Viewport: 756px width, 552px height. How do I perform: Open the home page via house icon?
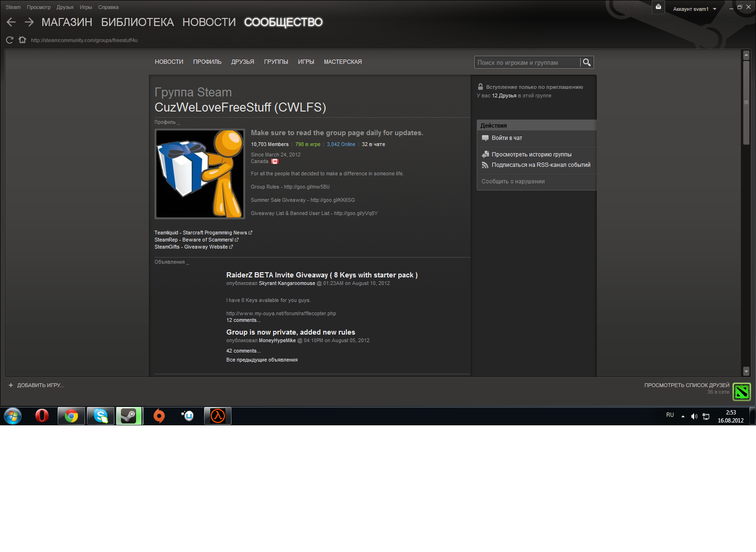pos(22,40)
